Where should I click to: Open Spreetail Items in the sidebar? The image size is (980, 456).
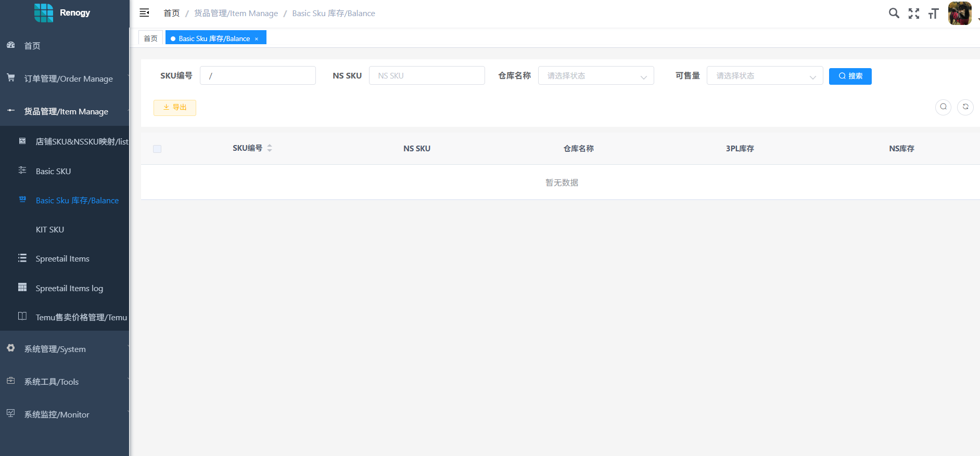click(x=62, y=258)
